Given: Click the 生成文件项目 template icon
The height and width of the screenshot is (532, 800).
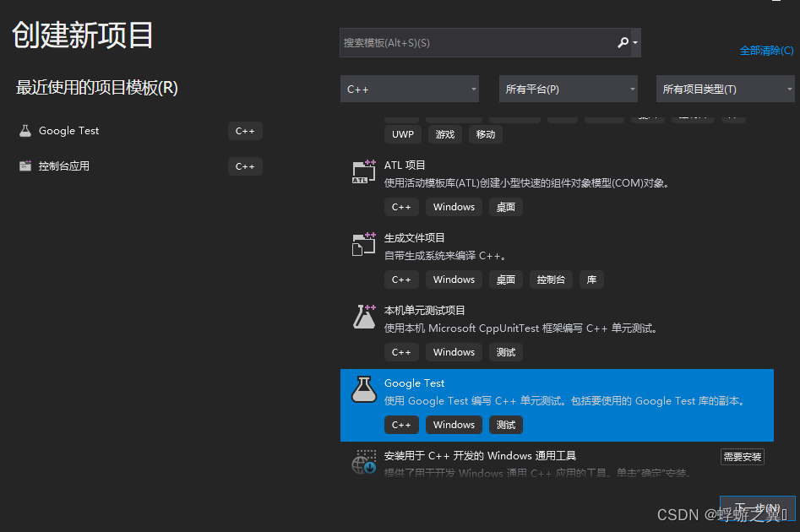Looking at the screenshot, I should [x=363, y=244].
